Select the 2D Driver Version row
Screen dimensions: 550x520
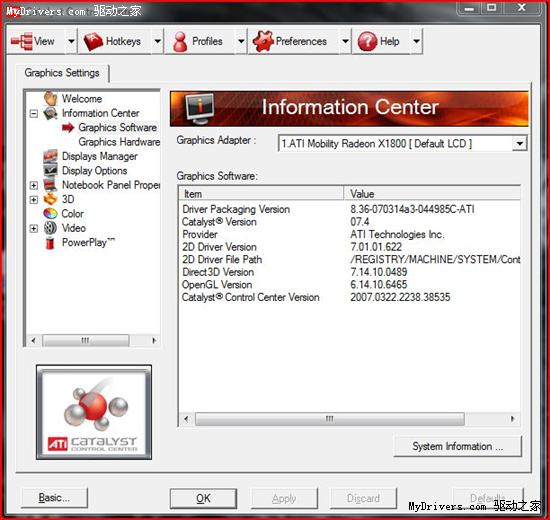[x=350, y=247]
